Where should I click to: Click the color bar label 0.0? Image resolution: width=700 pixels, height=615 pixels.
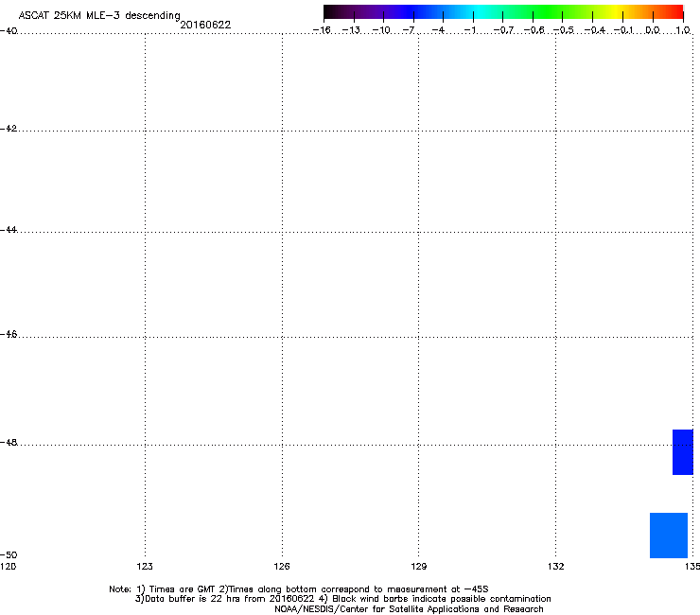[x=653, y=30]
